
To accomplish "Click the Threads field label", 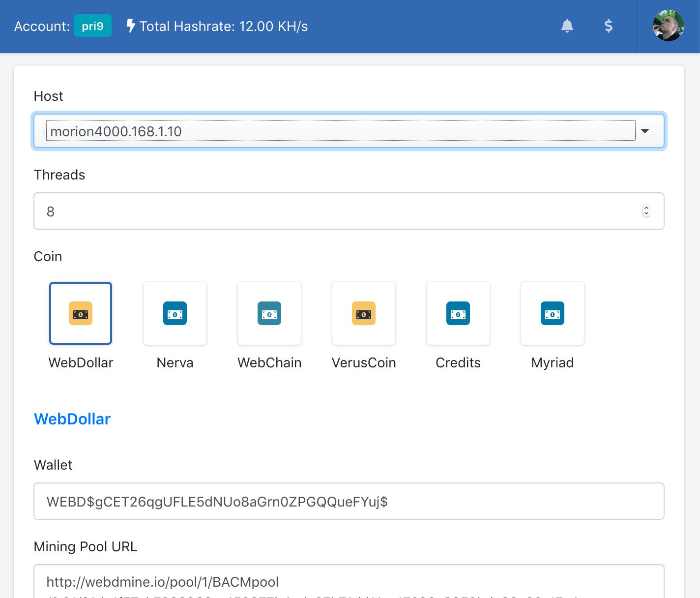I will (x=59, y=175).
